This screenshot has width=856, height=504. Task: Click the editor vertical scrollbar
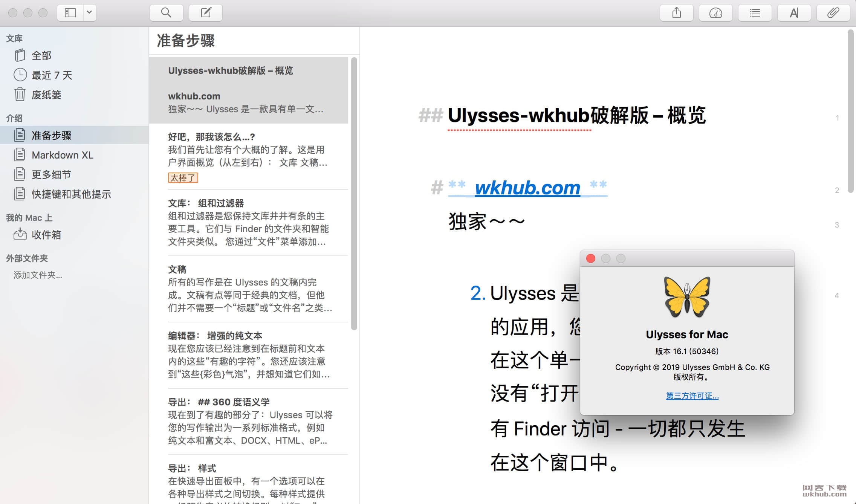click(x=851, y=111)
